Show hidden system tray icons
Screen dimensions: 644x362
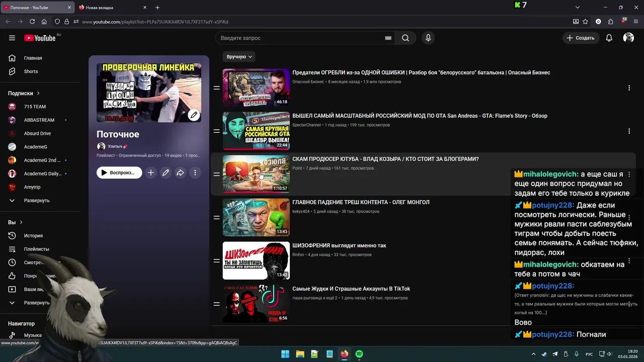click(533, 354)
